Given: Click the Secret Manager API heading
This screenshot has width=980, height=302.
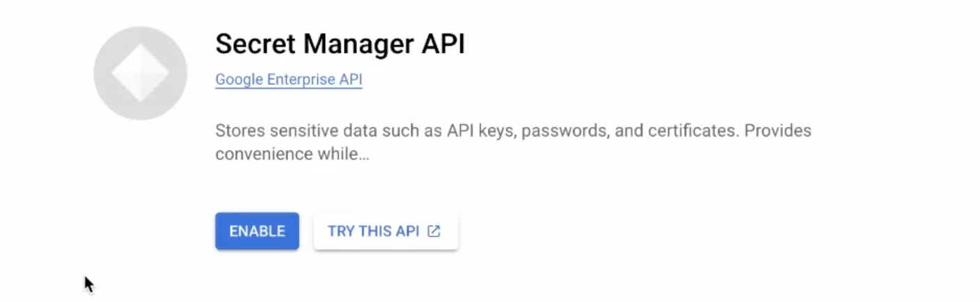Looking at the screenshot, I should [x=340, y=44].
